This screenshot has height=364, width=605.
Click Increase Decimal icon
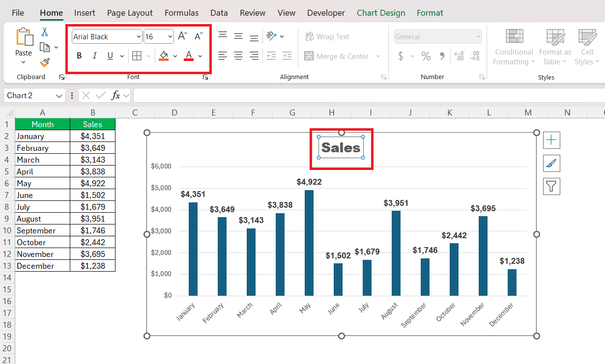pos(459,56)
